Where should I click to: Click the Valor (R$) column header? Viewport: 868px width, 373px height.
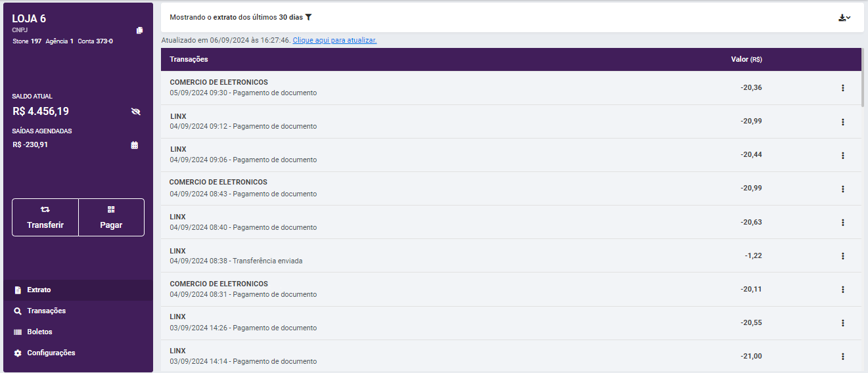click(746, 59)
